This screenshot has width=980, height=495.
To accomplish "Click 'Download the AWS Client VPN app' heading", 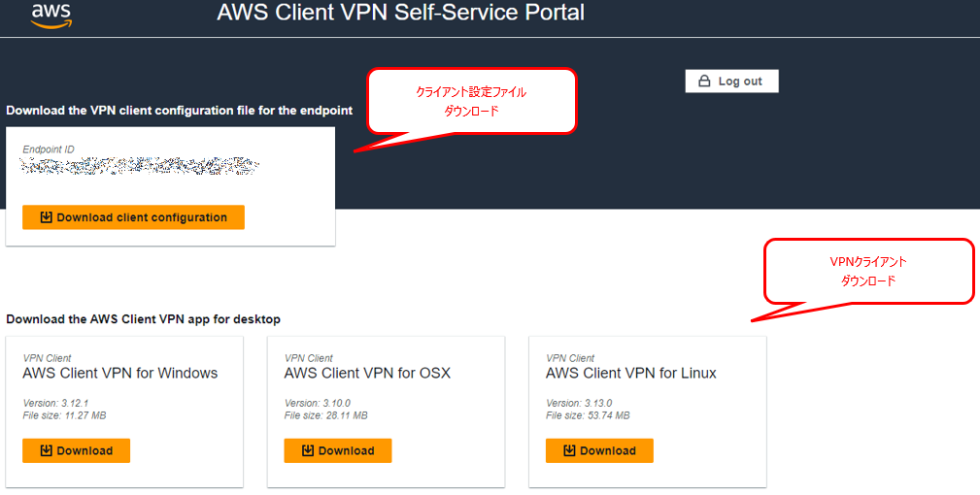I will pyautogui.click(x=143, y=319).
